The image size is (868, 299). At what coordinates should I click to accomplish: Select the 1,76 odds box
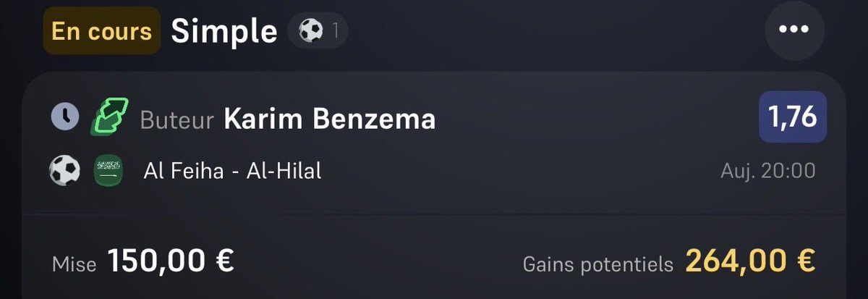(793, 116)
